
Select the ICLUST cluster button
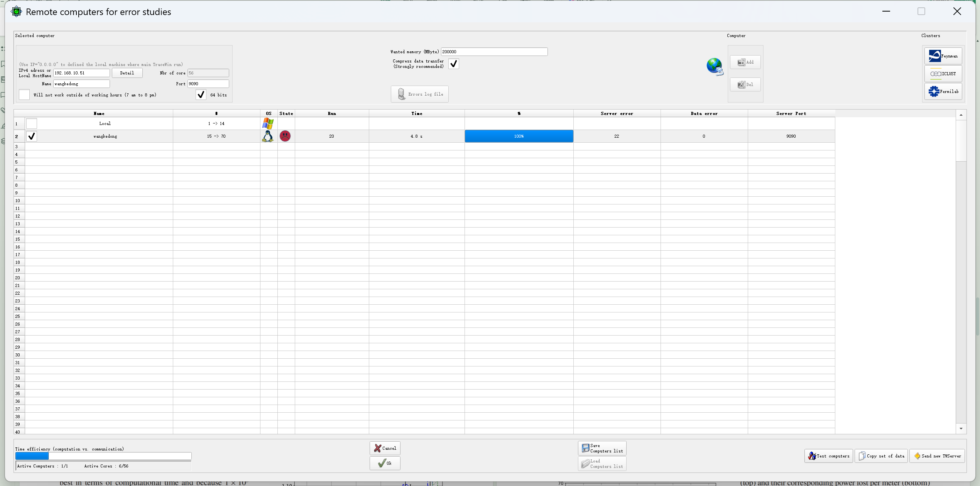coord(943,74)
